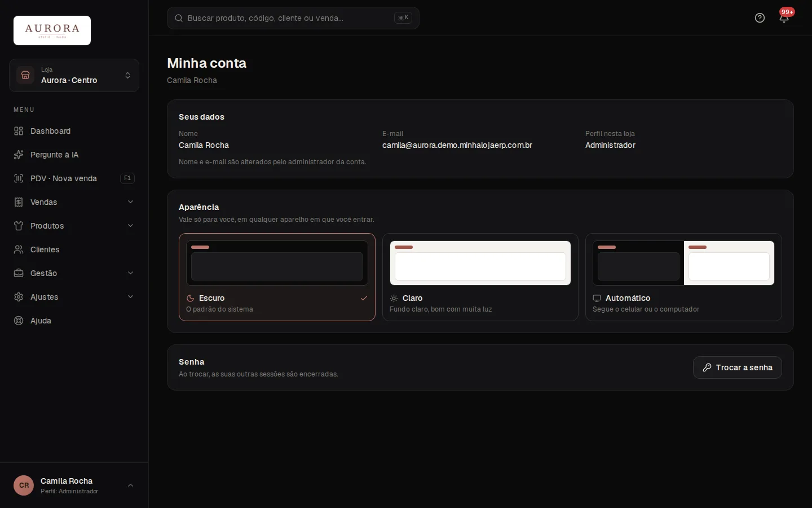
Task: Click the briefcase icon next to Gestão
Action: tap(19, 273)
